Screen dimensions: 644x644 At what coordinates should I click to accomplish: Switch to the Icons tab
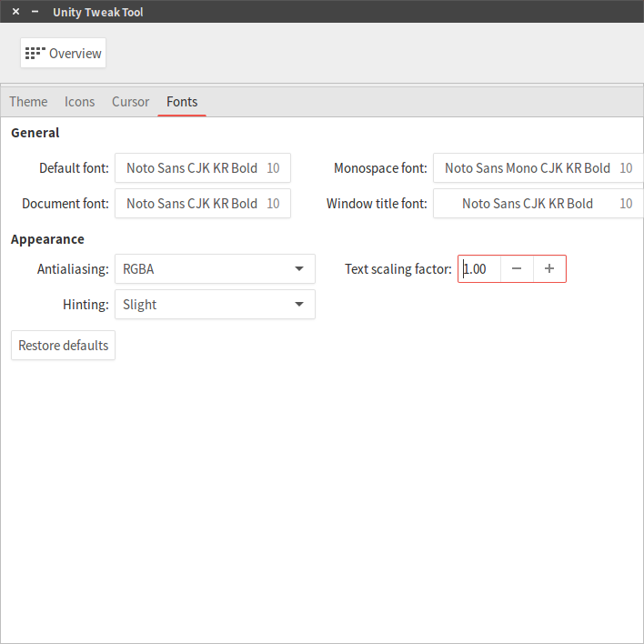80,102
